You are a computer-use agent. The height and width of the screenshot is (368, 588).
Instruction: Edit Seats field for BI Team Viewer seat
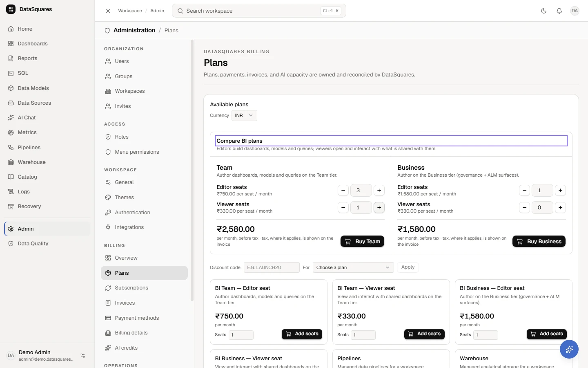coord(363,335)
